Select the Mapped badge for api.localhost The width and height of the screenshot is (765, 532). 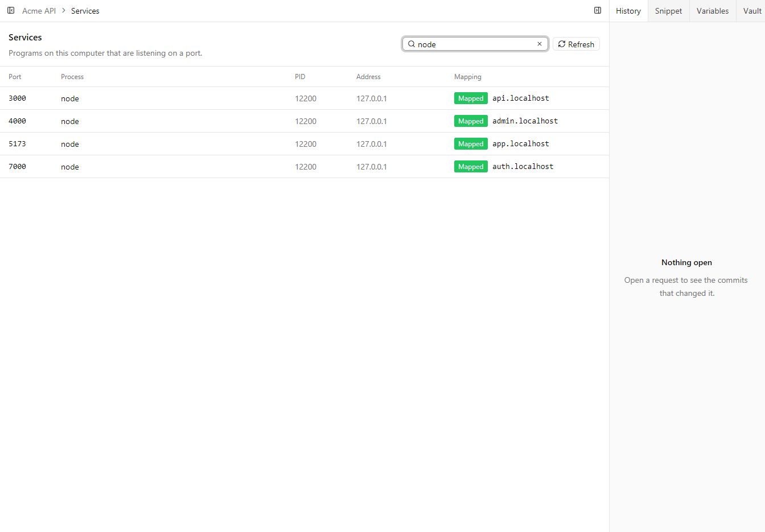[471, 98]
